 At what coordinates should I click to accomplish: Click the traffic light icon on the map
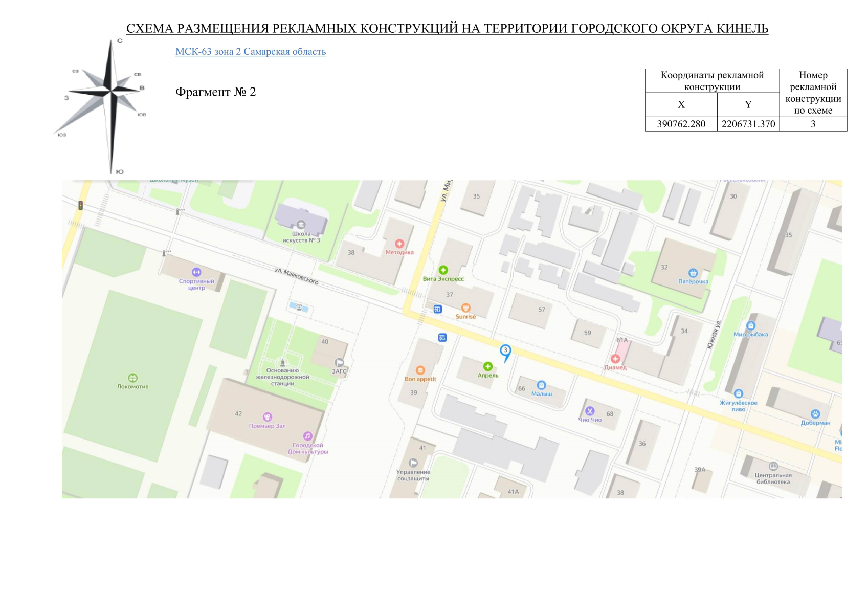tap(80, 206)
